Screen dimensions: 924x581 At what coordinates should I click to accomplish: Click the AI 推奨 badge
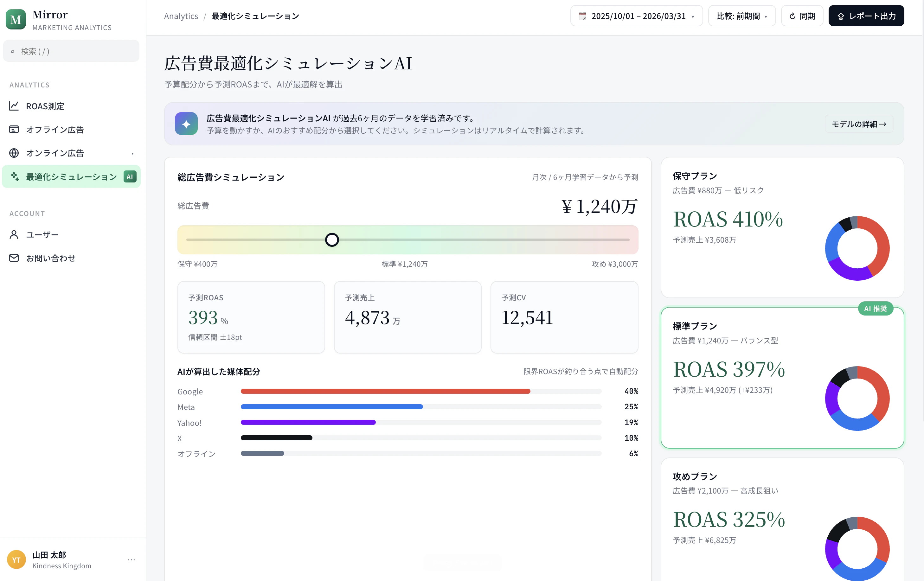pyautogui.click(x=875, y=309)
